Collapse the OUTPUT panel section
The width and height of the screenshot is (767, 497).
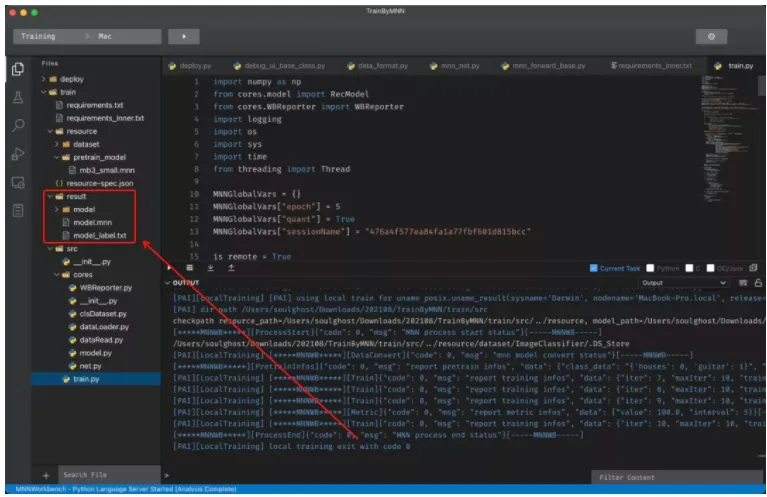[168, 283]
